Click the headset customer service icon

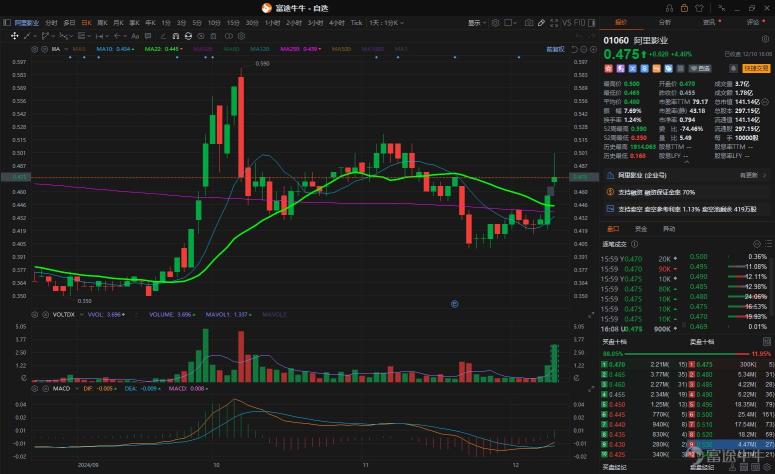(671, 6)
